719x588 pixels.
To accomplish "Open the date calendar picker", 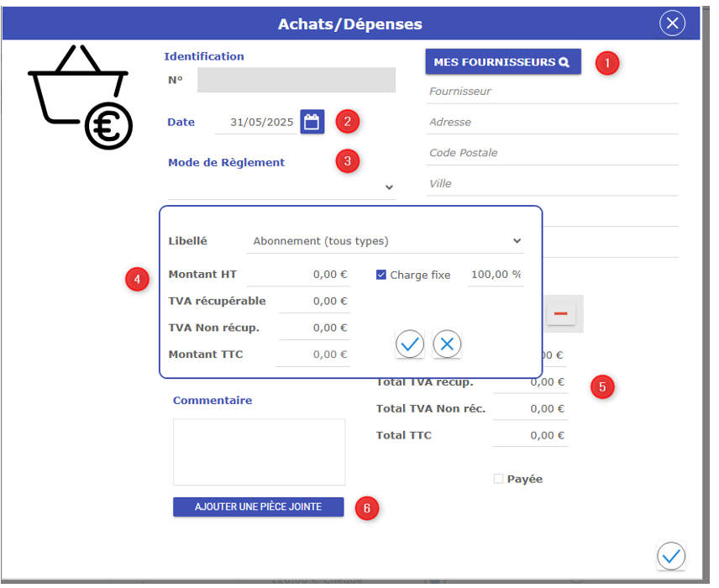I will pos(312,122).
